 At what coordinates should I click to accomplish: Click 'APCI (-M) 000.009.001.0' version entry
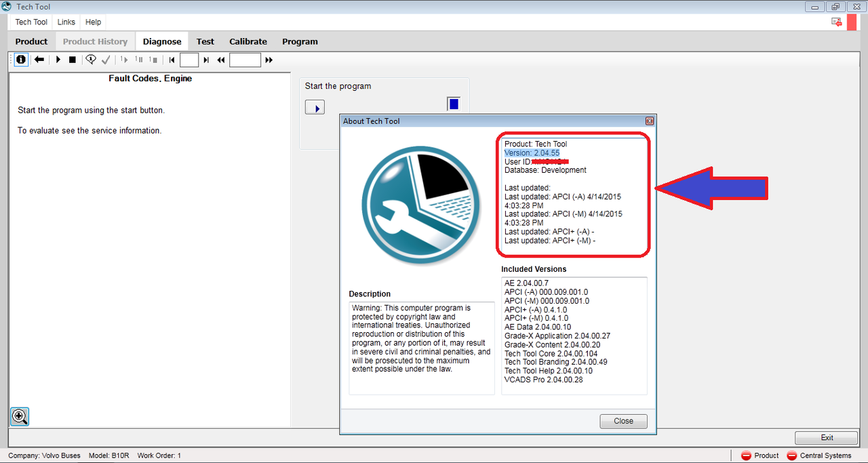coord(547,300)
